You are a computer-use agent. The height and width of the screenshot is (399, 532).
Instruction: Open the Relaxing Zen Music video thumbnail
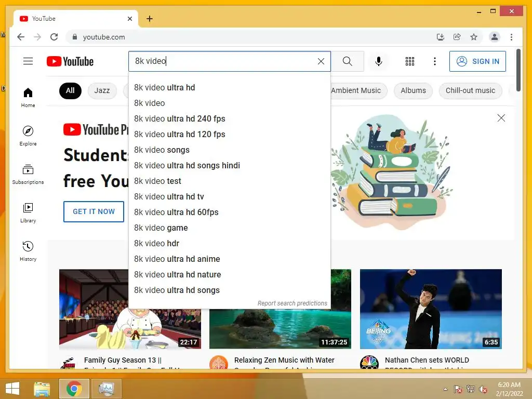[280, 328]
